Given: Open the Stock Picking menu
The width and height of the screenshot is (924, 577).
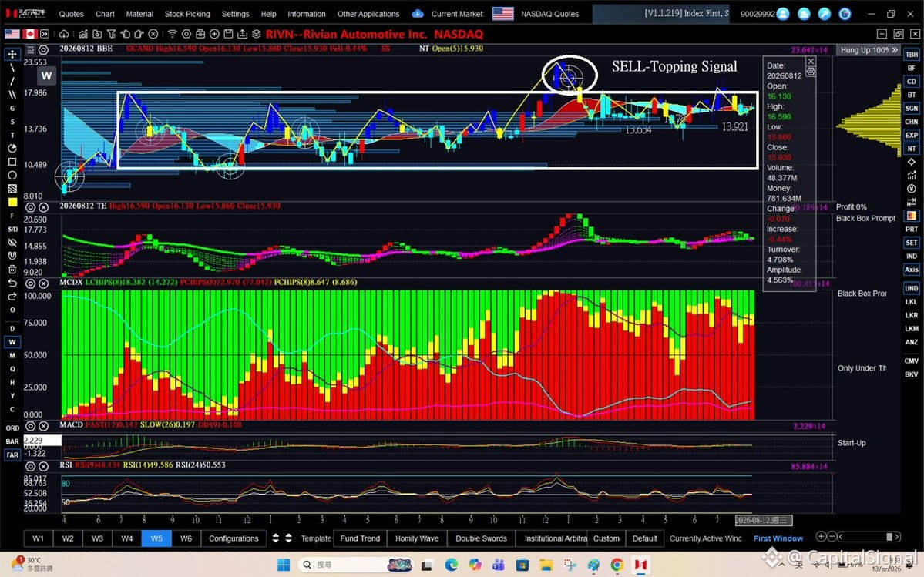Looking at the screenshot, I should [187, 14].
